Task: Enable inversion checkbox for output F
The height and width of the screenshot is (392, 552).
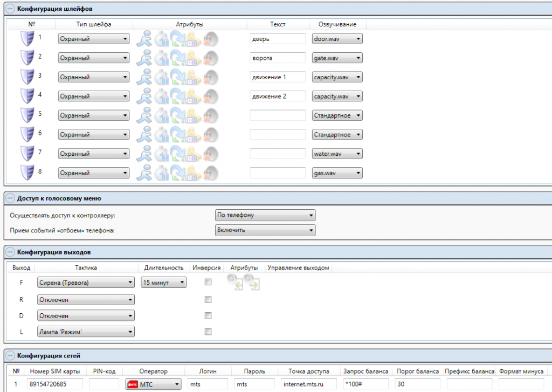Action: (x=208, y=282)
